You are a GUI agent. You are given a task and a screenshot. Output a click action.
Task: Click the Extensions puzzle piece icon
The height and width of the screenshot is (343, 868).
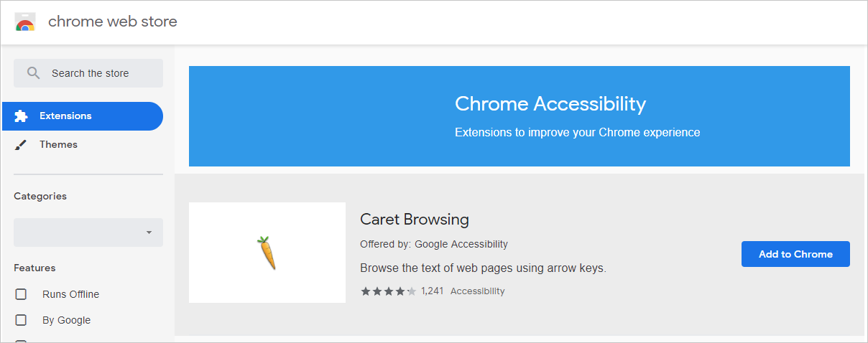click(21, 116)
